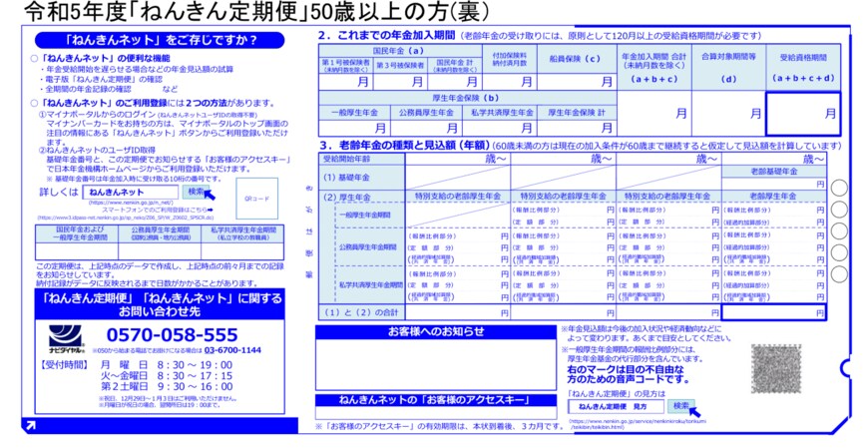Click the white diagonal arrow icon on blue bar
Image resolution: width=868 pixels, height=448 pixels.
pyautogui.click(x=31, y=426)
